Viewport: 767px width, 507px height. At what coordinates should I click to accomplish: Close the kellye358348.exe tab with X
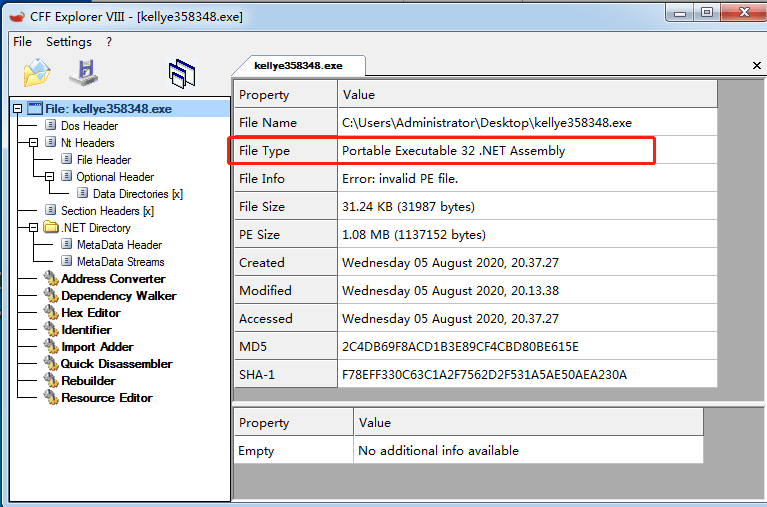pos(757,66)
